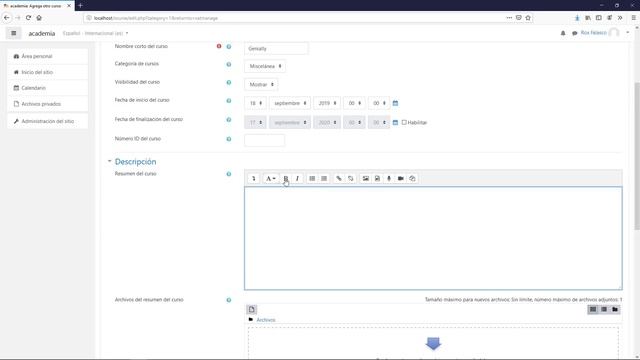The width and height of the screenshot is (640, 360).
Task: Click the page vertical scrollbar
Action: point(637,156)
